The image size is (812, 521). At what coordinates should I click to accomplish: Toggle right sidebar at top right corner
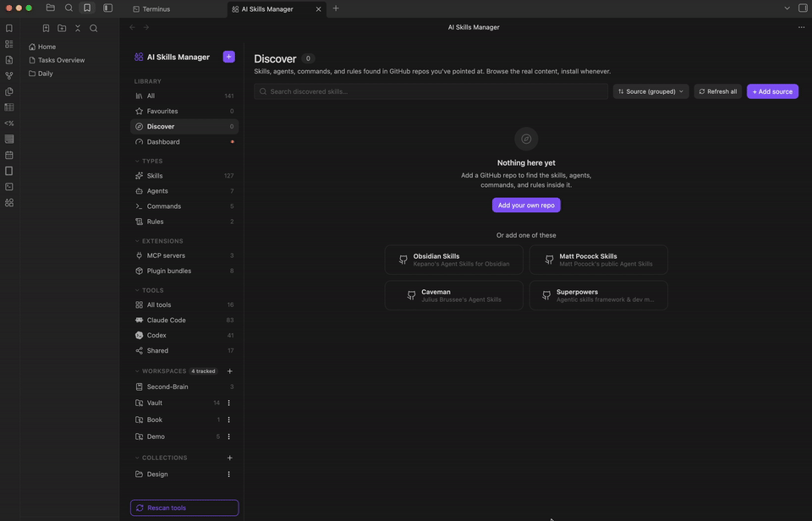point(803,8)
